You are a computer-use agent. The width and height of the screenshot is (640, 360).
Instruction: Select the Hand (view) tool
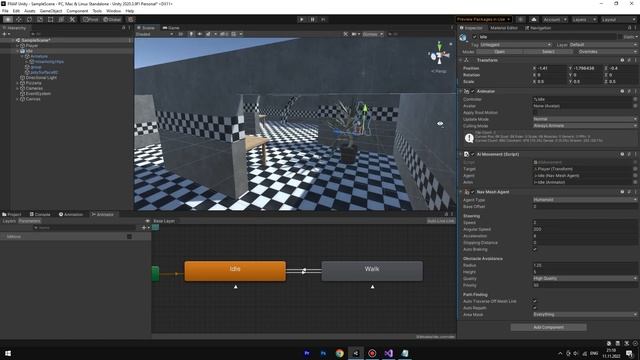[x=8, y=19]
